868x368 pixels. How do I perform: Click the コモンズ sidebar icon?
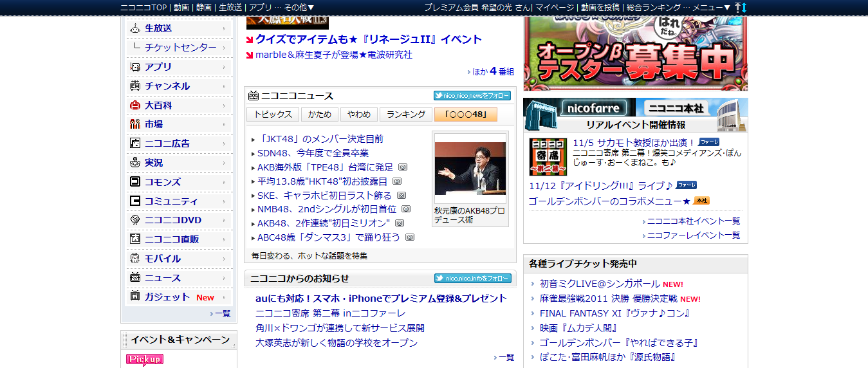pyautogui.click(x=135, y=181)
